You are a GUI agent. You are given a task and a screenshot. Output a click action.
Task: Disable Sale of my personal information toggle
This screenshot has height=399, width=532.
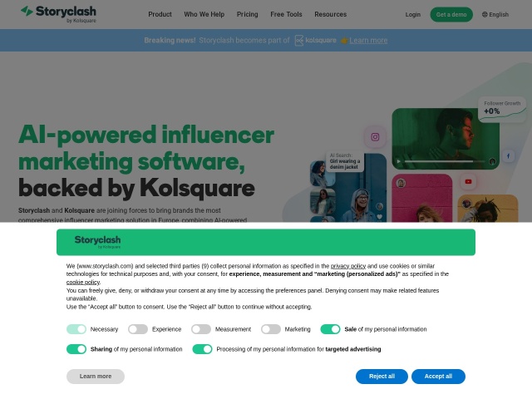point(330,329)
